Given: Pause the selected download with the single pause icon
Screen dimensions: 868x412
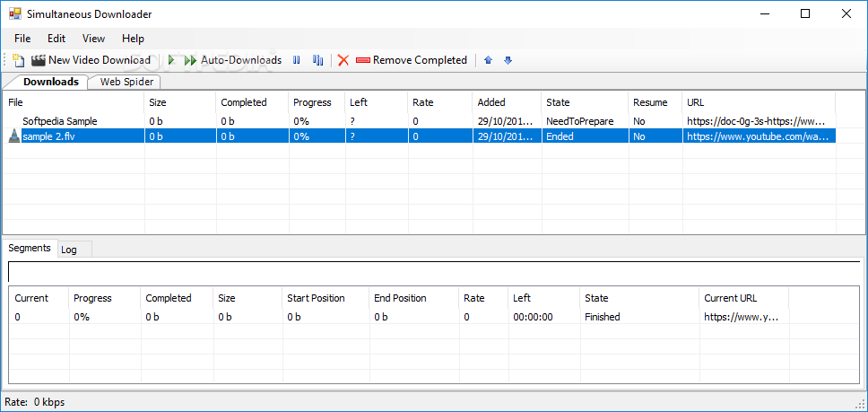Looking at the screenshot, I should [297, 60].
